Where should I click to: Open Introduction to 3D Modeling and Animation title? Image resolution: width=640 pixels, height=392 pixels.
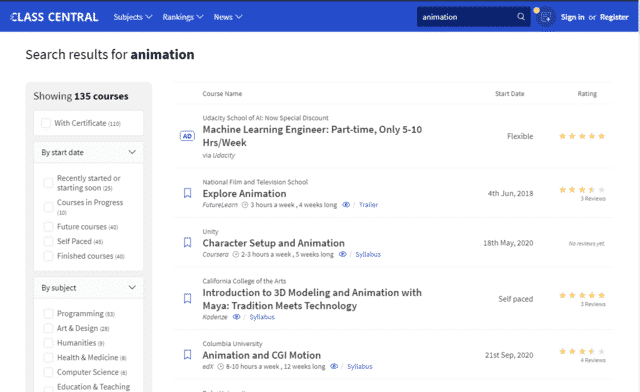(312, 299)
